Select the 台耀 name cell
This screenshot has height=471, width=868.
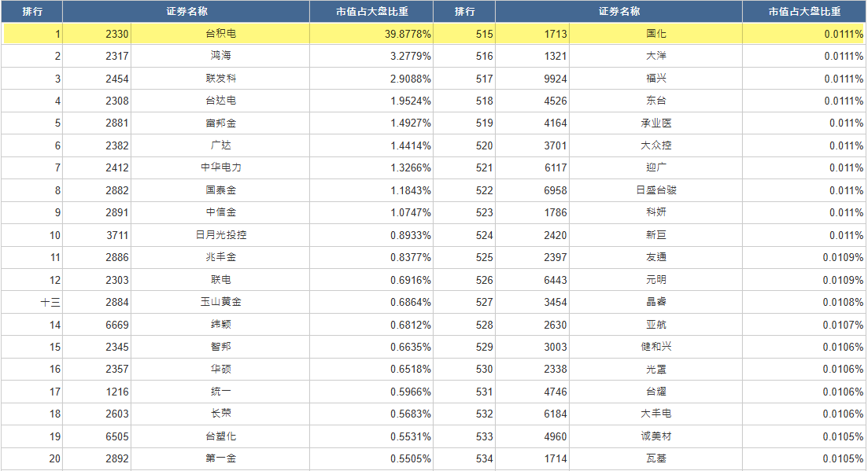coord(656,392)
